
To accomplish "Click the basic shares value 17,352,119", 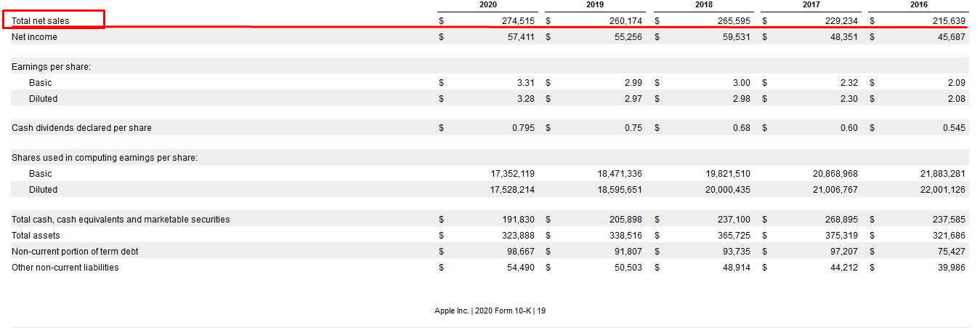I will coord(513,174).
